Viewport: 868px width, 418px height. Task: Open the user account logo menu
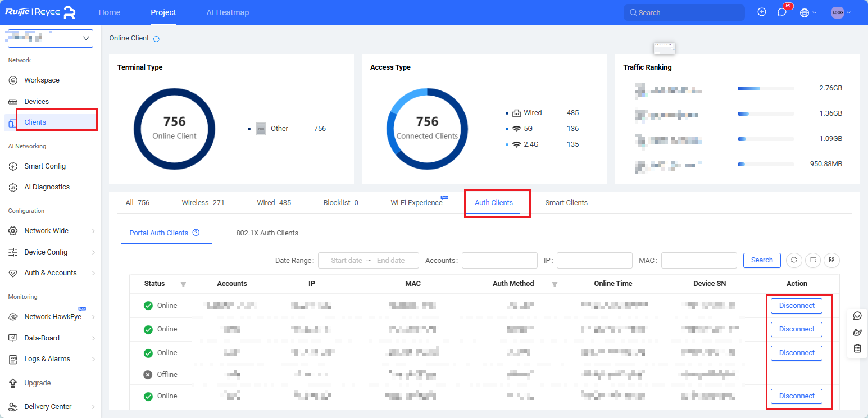(840, 12)
